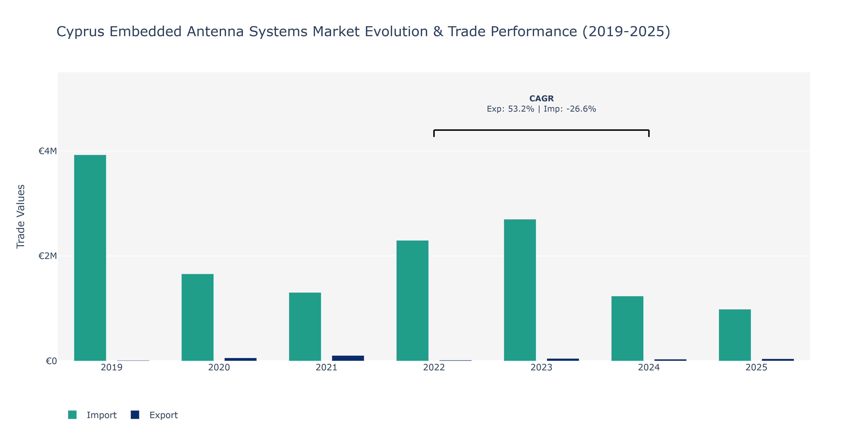Select the 2023 Export bar
This screenshot has height=434, width=868.
coord(563,359)
